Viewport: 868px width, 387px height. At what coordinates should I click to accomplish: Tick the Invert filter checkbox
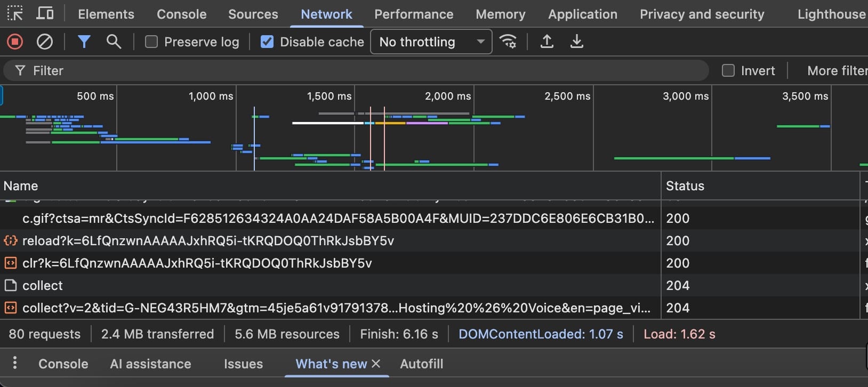[728, 70]
